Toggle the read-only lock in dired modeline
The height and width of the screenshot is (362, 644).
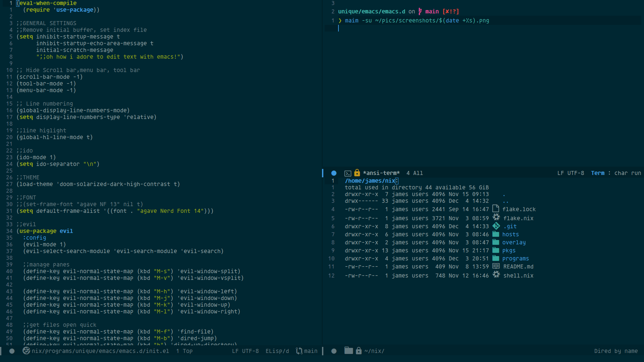(359, 351)
